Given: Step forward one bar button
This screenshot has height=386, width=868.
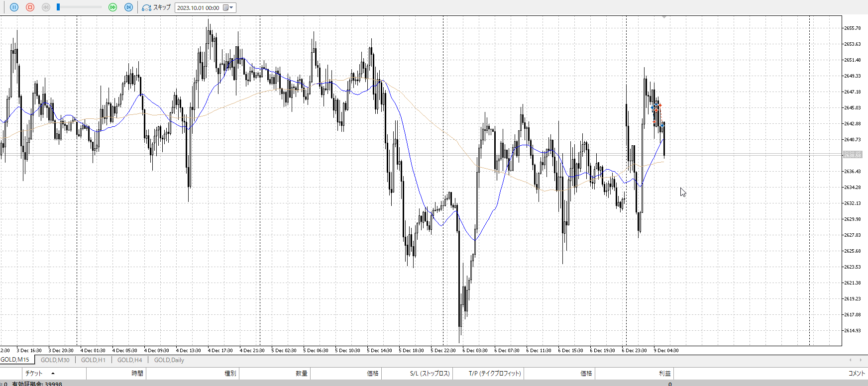Looking at the screenshot, I should (128, 7).
